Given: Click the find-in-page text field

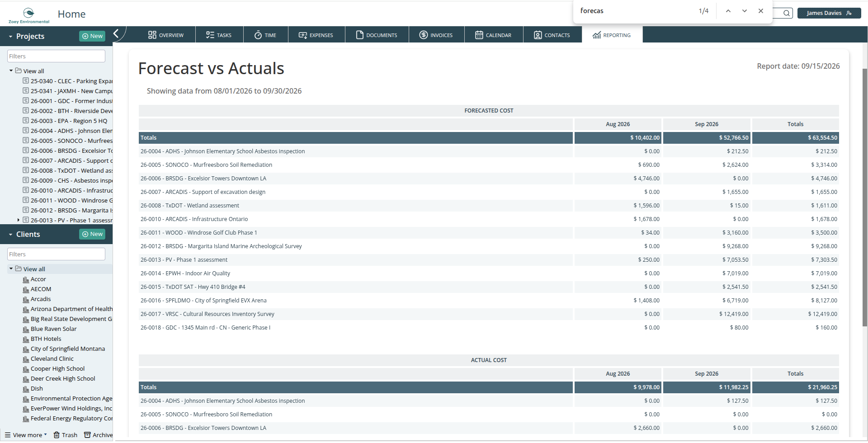Looking at the screenshot, I should 635,11.
